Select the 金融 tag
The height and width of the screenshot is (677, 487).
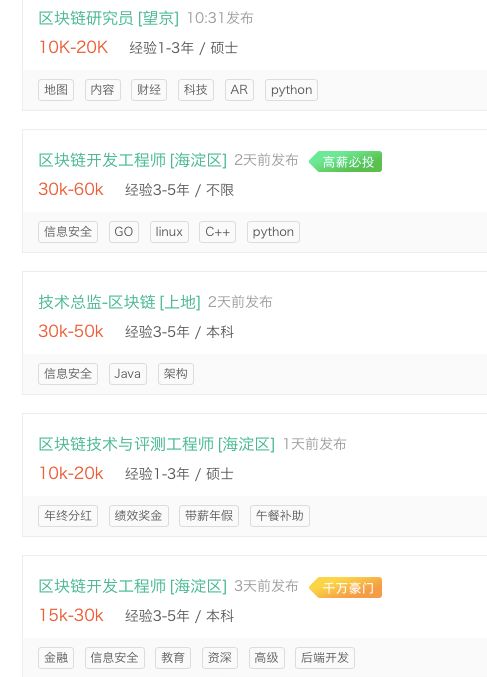coord(56,658)
